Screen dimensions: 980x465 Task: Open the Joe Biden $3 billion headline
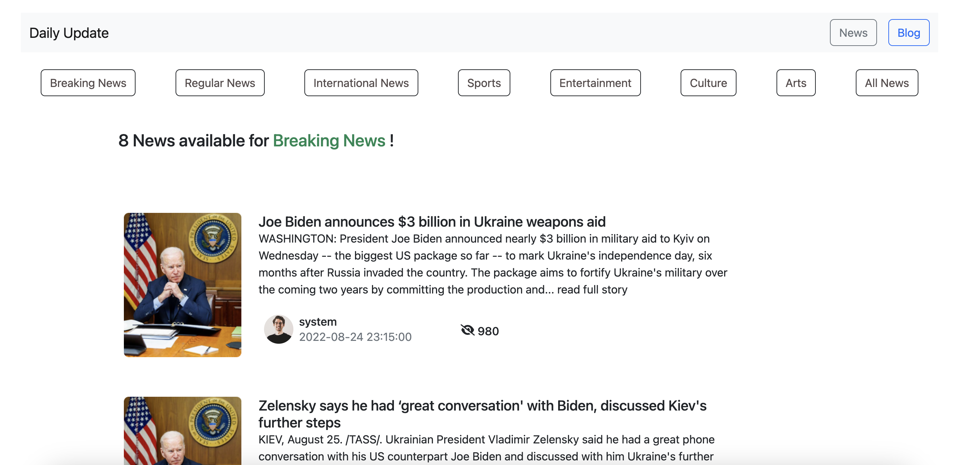pos(432,222)
